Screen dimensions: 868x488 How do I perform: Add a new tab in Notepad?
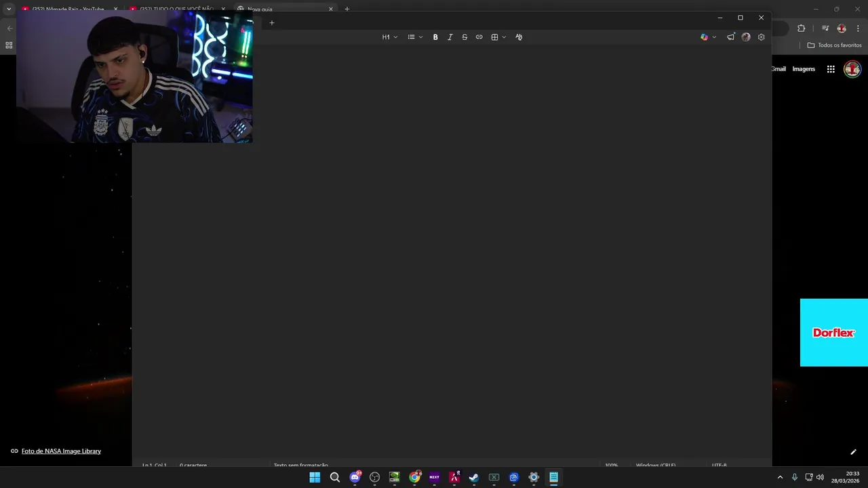tap(272, 22)
